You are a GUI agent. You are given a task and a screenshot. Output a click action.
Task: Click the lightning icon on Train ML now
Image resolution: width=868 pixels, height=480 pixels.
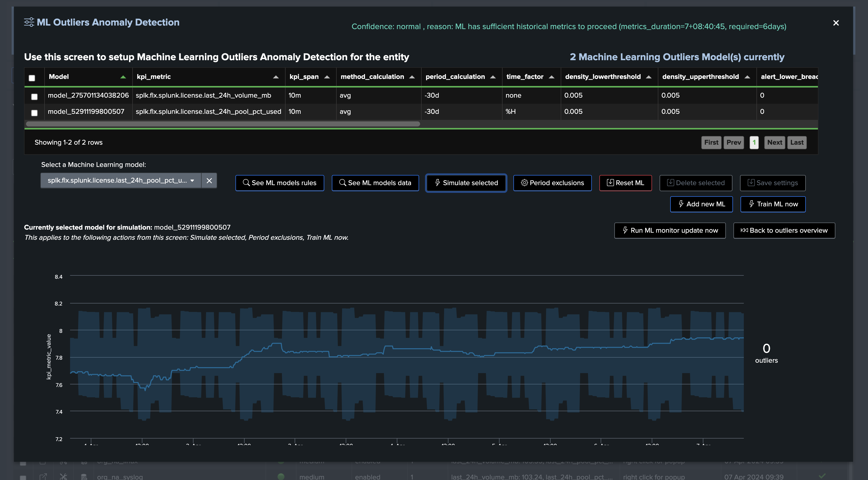751,204
